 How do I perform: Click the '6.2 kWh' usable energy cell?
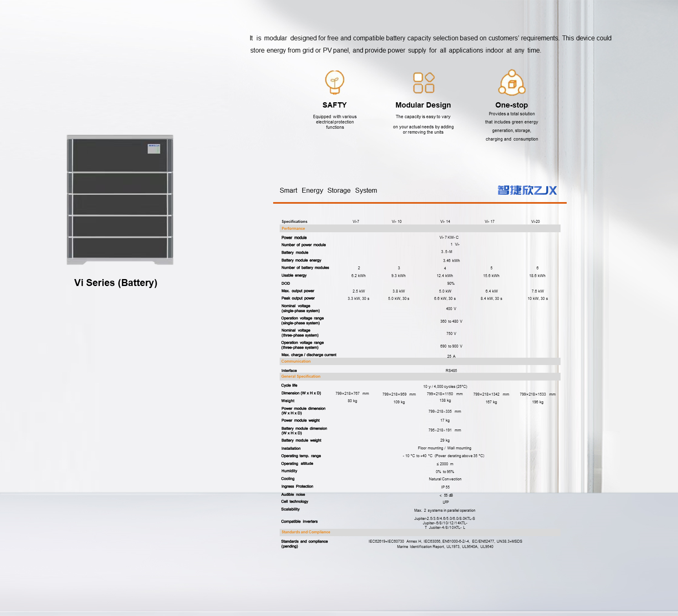coord(358,276)
